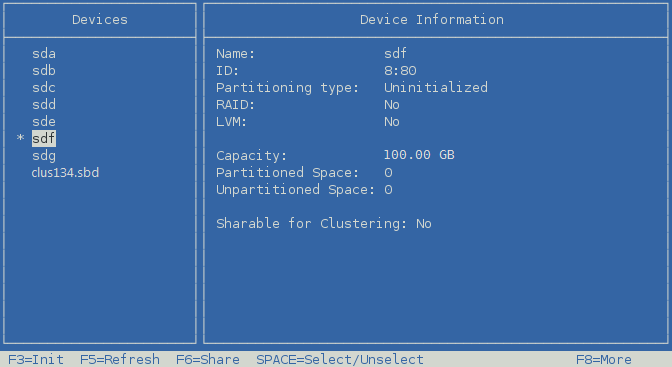The width and height of the screenshot is (672, 367).
Task: Select the sda device entry
Action: [x=44, y=54]
